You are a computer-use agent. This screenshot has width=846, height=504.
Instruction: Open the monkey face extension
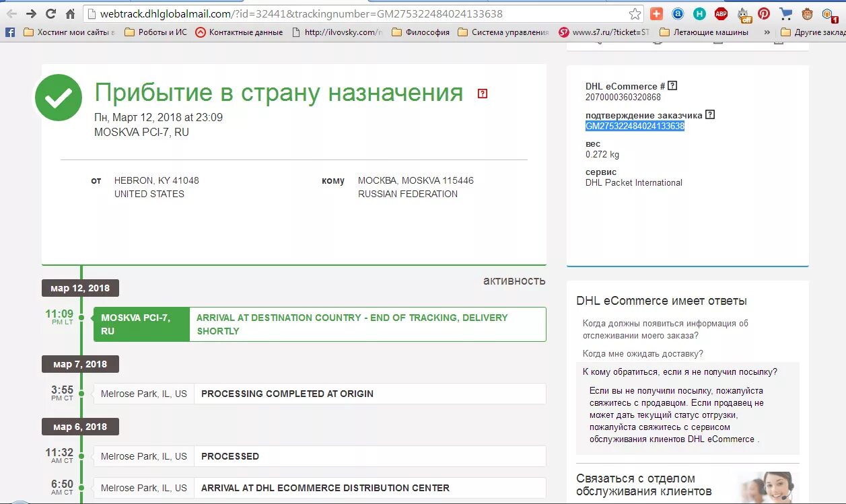[807, 13]
